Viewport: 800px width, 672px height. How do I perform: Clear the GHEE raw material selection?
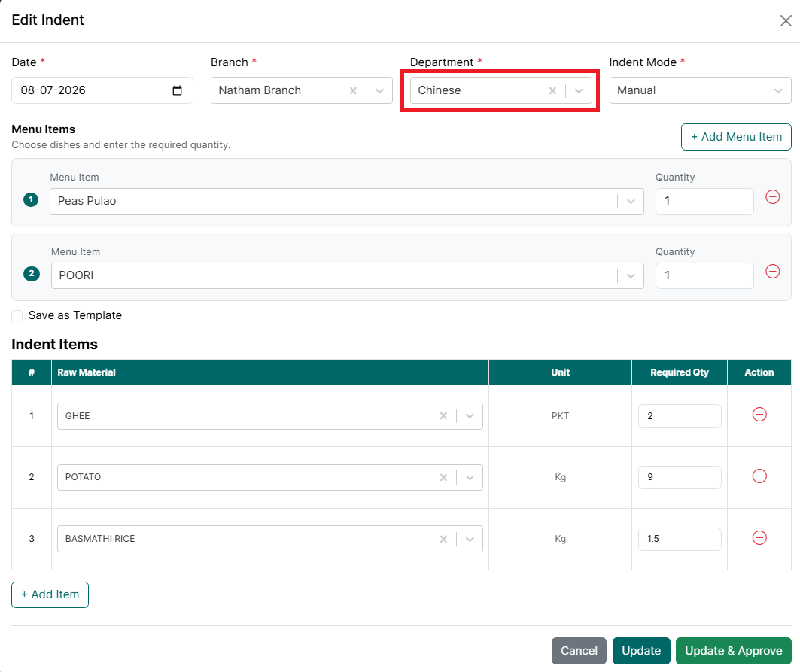(x=443, y=416)
